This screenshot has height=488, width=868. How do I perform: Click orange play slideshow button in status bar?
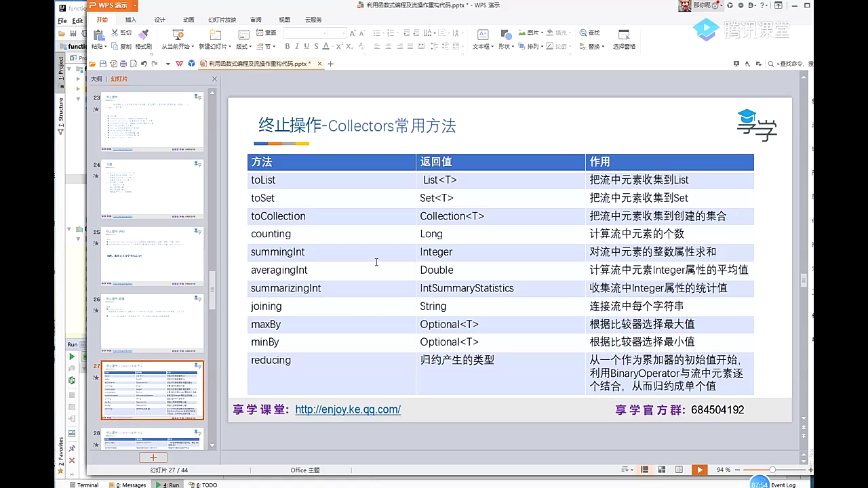[699, 470]
